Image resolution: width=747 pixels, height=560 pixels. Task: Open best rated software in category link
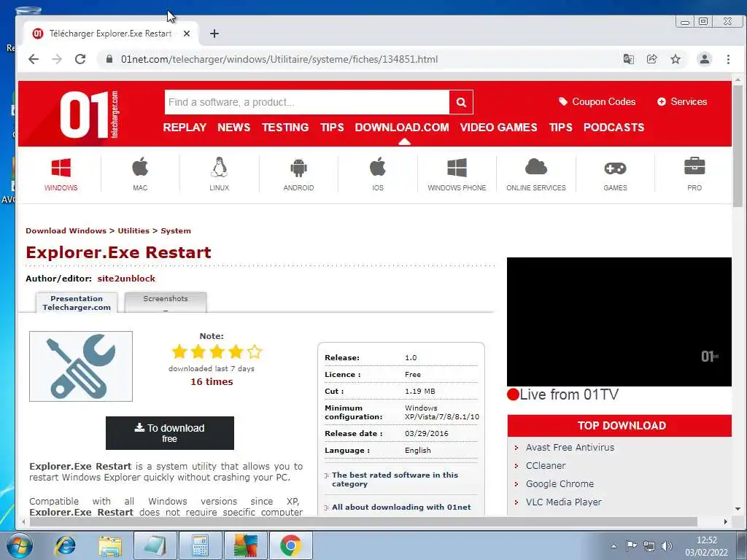tap(395, 479)
